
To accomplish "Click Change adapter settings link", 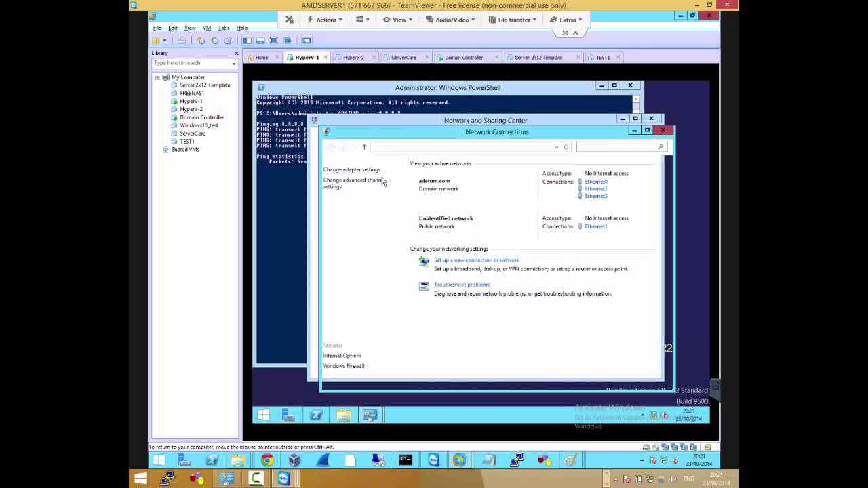I will click(x=352, y=169).
